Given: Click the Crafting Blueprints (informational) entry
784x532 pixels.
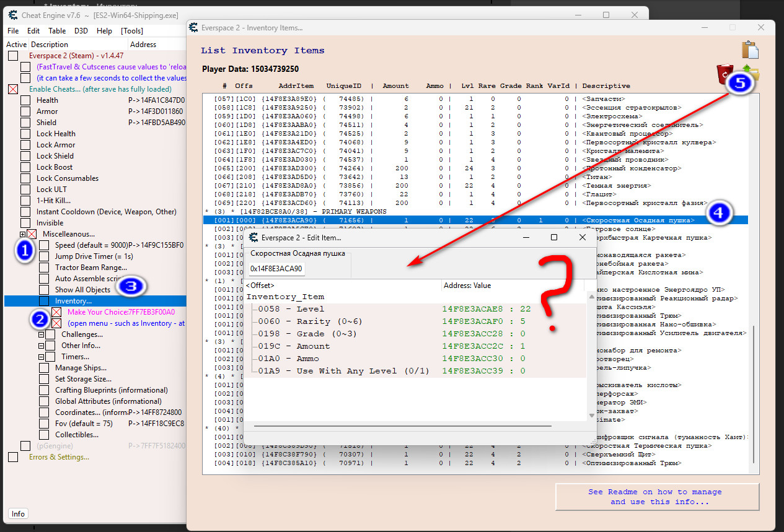Looking at the screenshot, I should [x=112, y=390].
